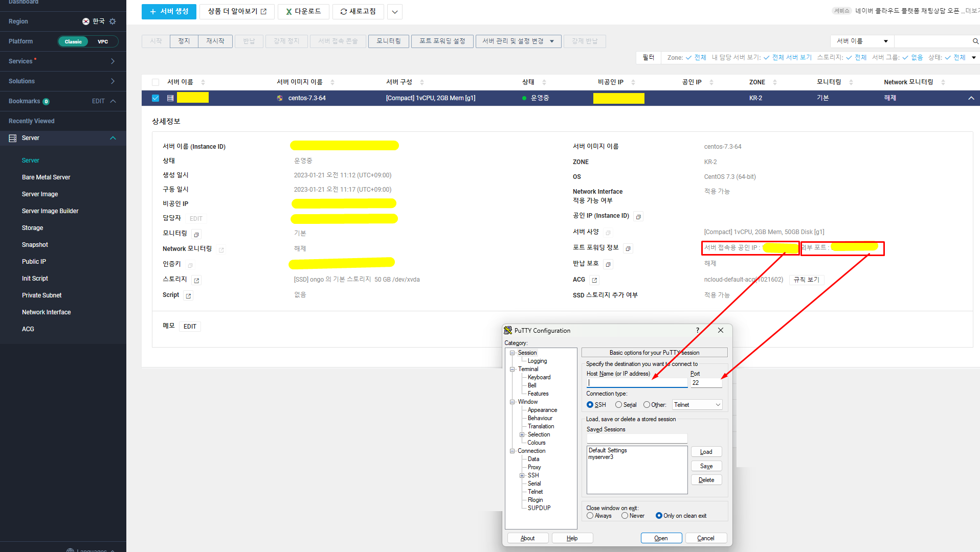Expand the Services sidebar menu
Viewport: 980px width, 552px height.
click(113, 61)
